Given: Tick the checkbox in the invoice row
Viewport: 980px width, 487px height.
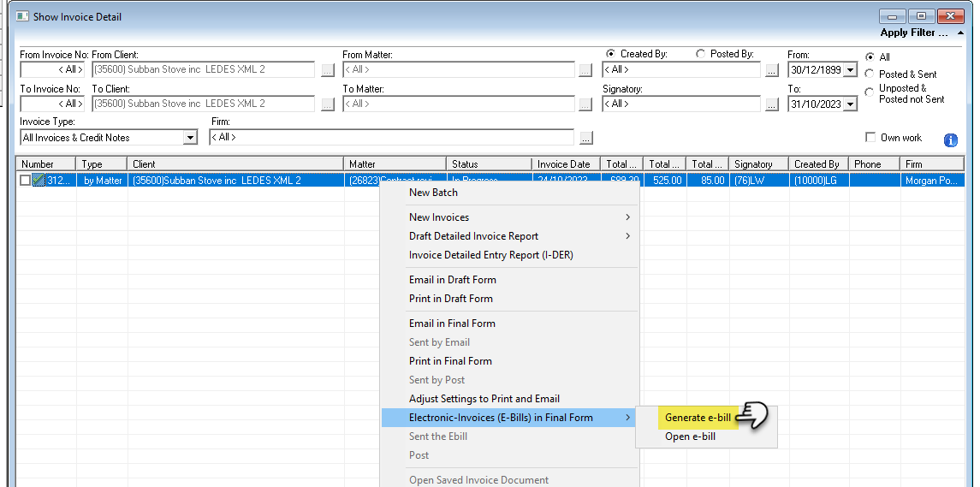Looking at the screenshot, I should point(25,181).
